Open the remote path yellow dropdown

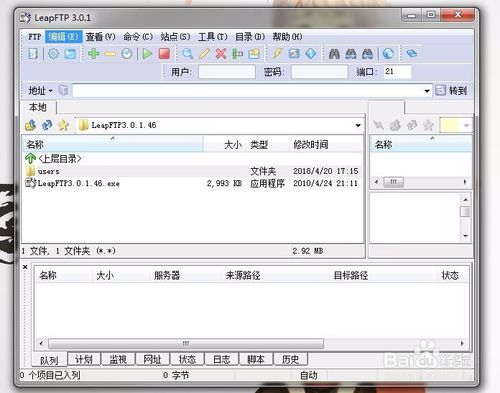[466, 126]
